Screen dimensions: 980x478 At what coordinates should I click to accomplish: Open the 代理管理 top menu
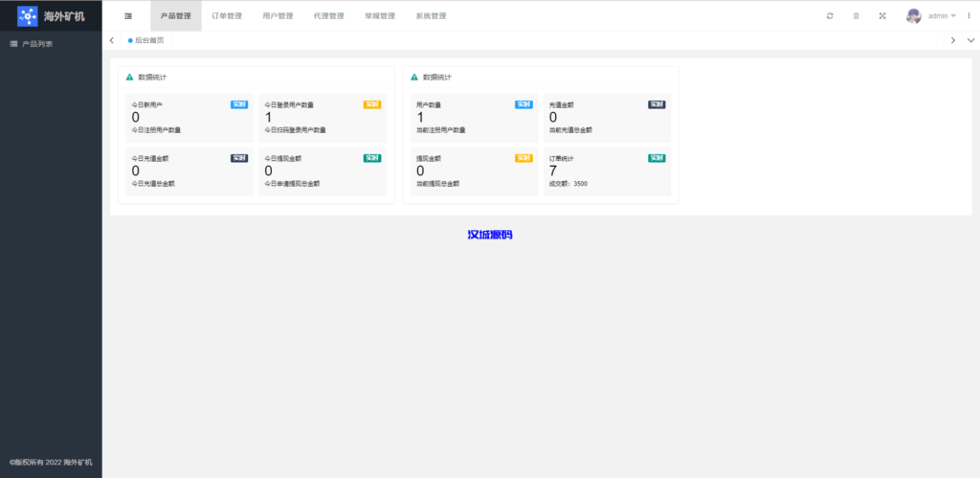point(329,16)
